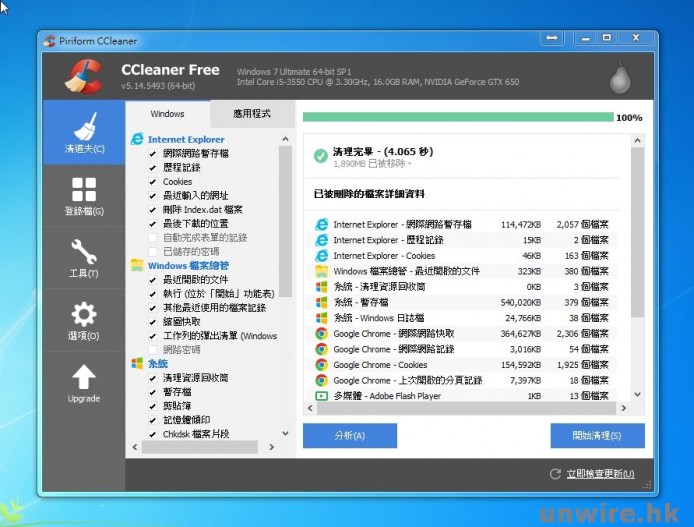Click the green 100% progress bar
694x527 pixels.
[457, 117]
